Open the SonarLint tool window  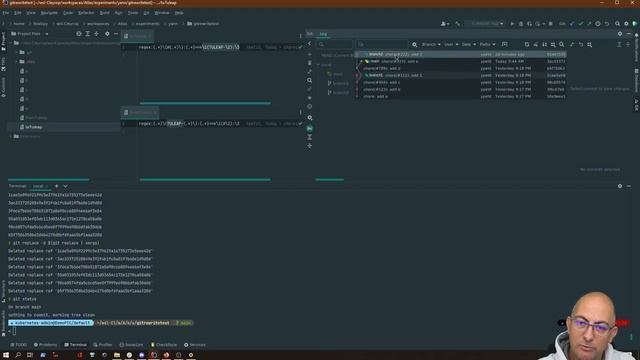(x=131, y=345)
